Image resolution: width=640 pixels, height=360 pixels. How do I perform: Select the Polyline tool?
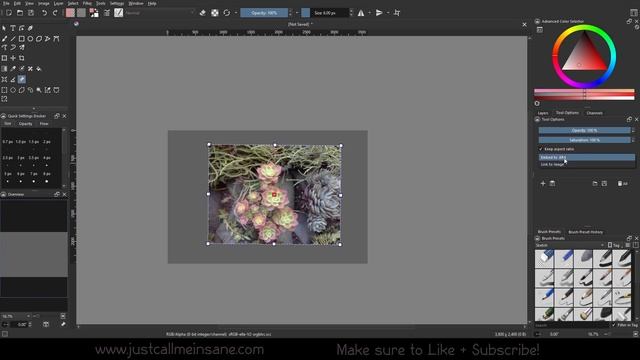[x=47, y=39]
